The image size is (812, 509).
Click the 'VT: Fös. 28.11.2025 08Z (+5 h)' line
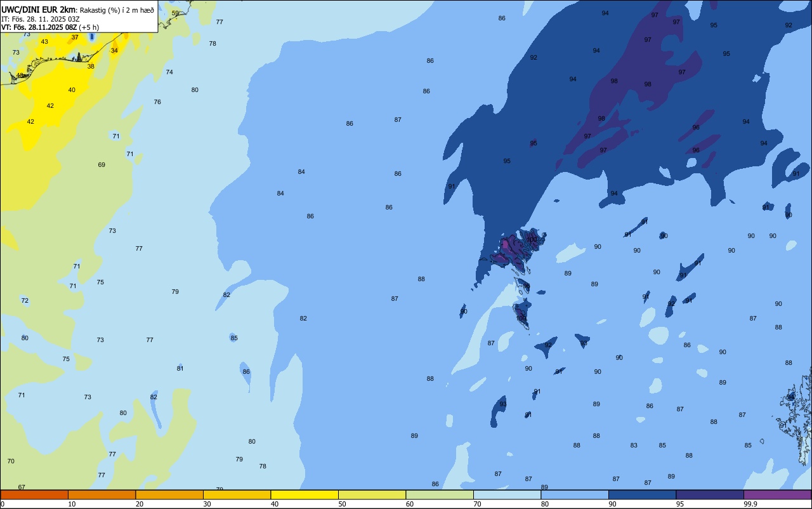[x=50, y=27]
